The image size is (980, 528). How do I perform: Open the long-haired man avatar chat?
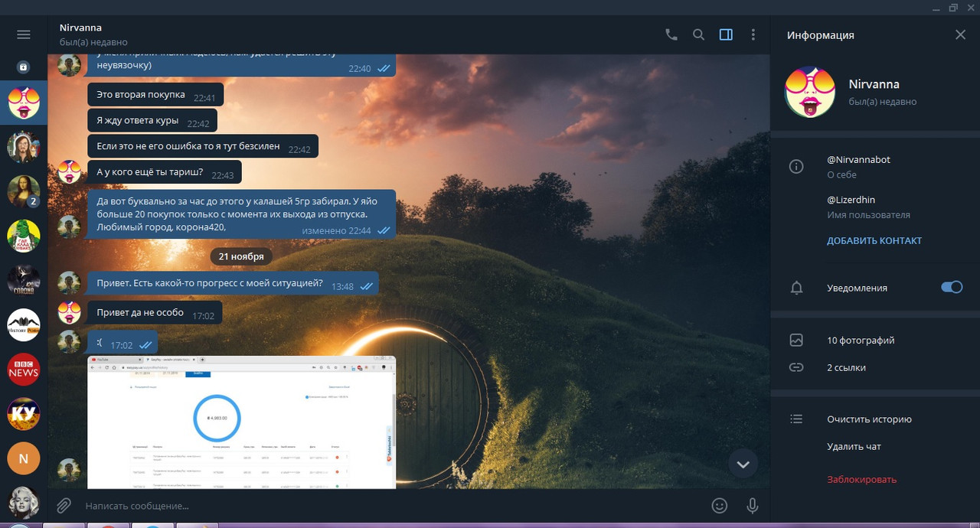pos(24,147)
